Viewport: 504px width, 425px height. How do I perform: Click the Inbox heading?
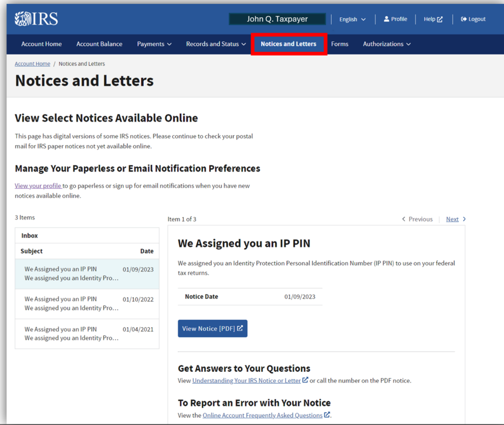click(30, 236)
